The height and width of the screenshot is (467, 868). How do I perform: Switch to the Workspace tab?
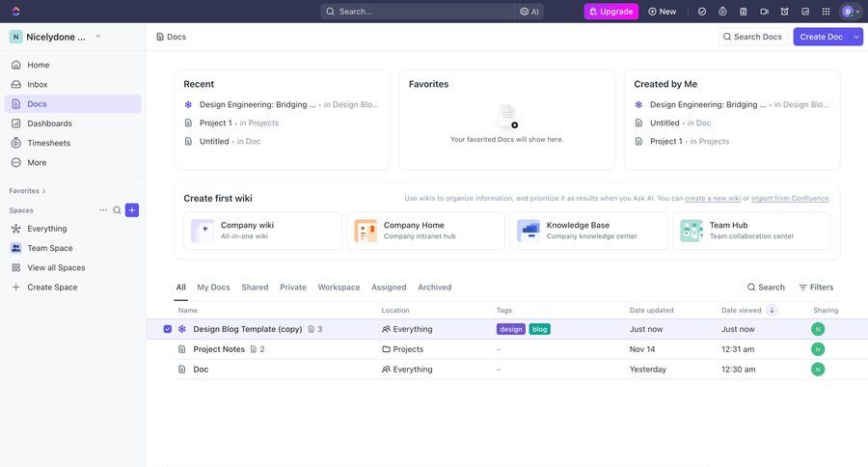tap(339, 287)
